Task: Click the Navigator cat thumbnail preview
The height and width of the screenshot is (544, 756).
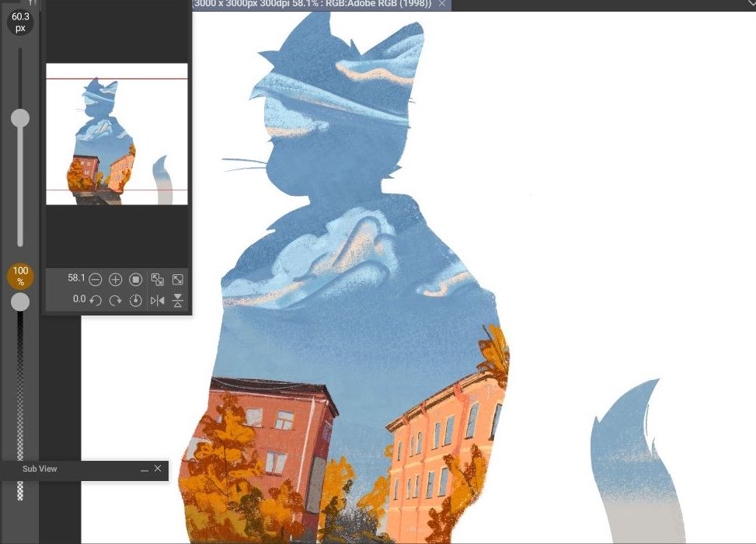Action: [117, 134]
